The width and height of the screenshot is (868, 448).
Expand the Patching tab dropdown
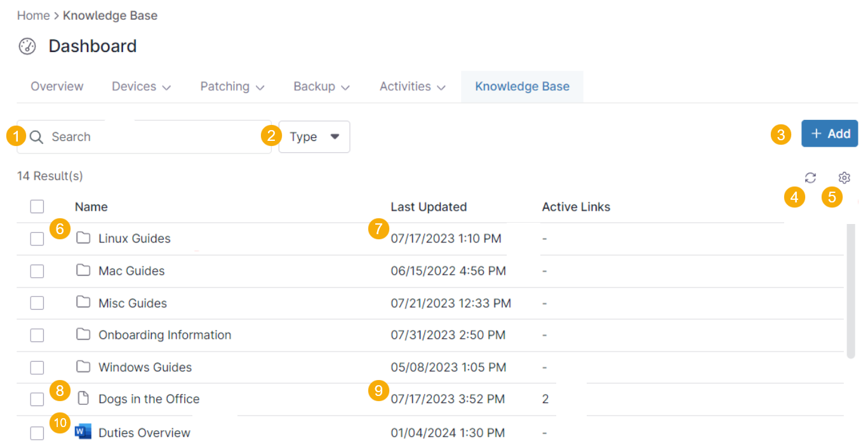click(232, 87)
